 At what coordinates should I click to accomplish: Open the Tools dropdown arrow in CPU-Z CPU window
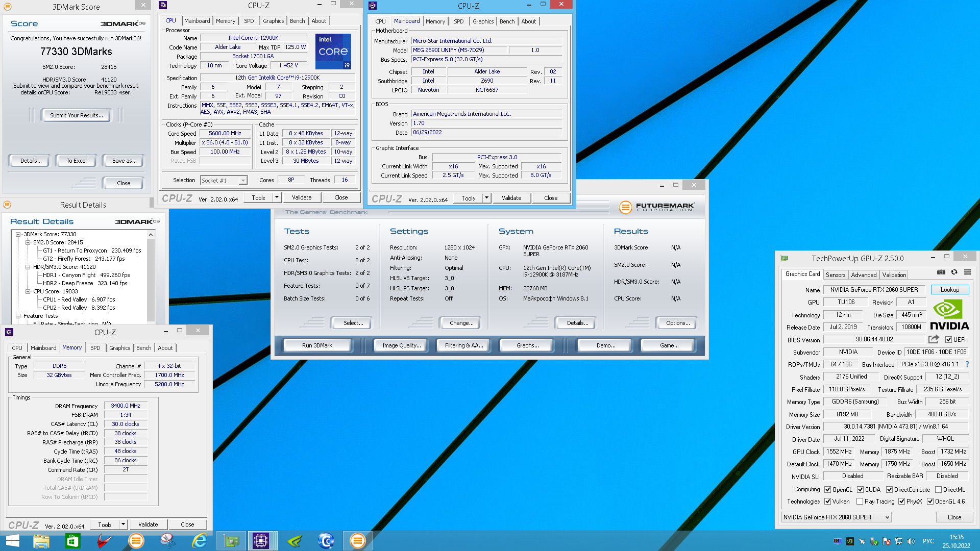pyautogui.click(x=277, y=197)
